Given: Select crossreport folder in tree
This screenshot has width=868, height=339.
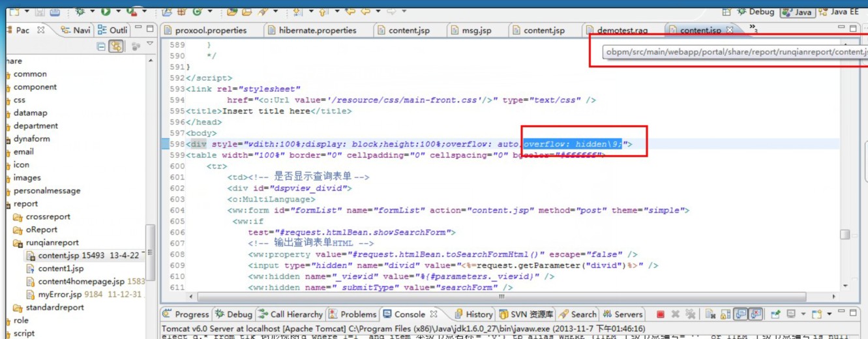Looking at the screenshot, I should click(x=42, y=217).
